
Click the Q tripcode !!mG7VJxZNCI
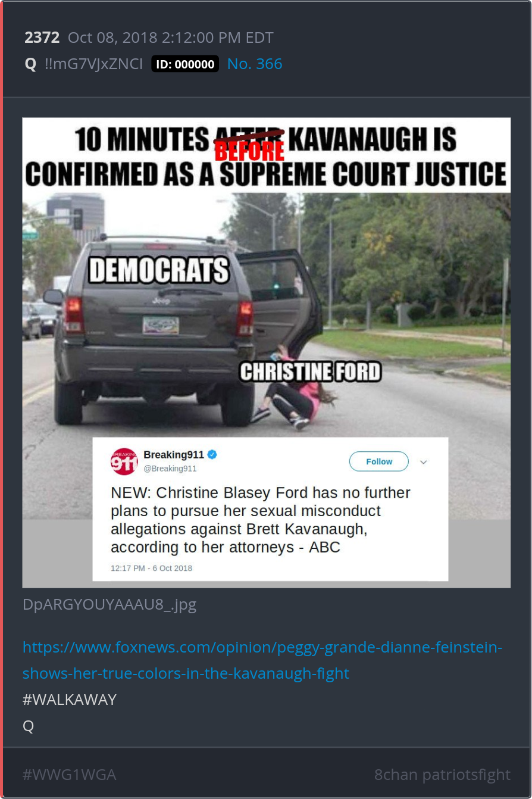click(93, 64)
